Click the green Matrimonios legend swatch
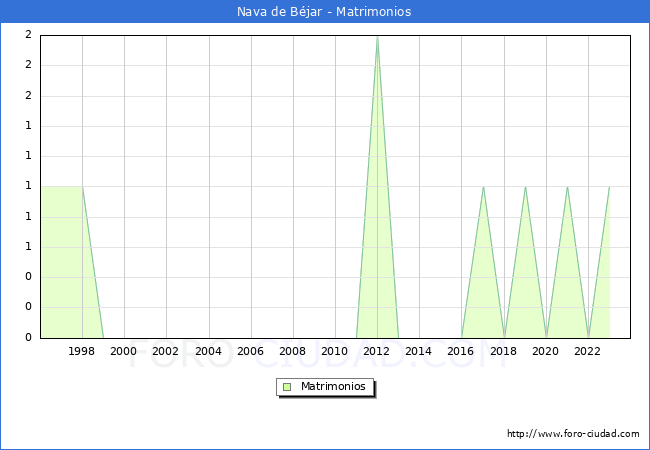This screenshot has width=650, height=450. pyautogui.click(x=287, y=387)
